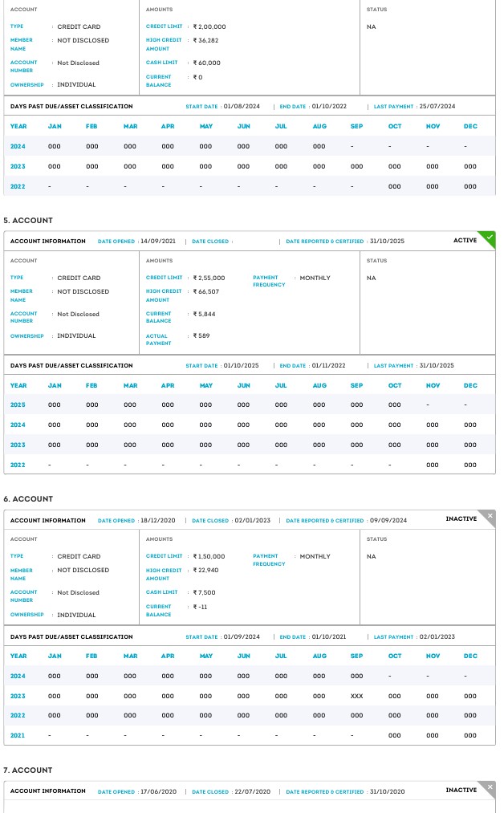Click year 2022 row in account 5

pyautogui.click(x=18, y=465)
